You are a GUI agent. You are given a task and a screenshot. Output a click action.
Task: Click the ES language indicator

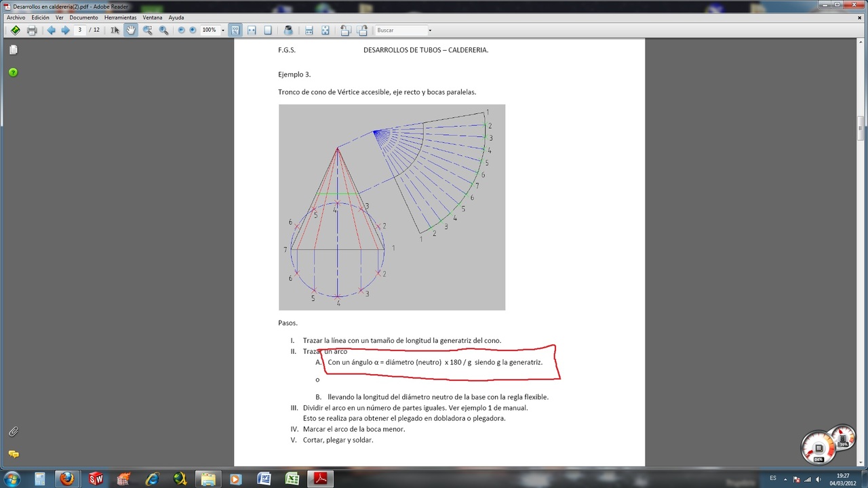click(772, 479)
